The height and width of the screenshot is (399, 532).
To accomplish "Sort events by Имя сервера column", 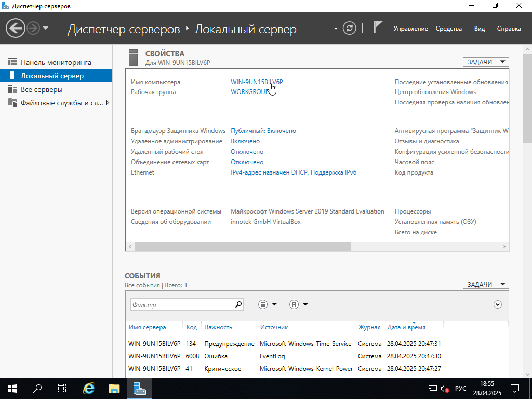I will coord(147,327).
